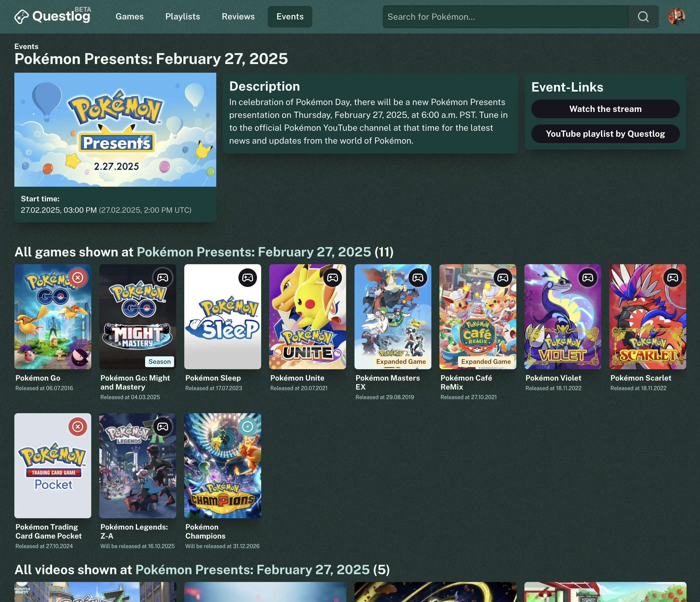Screen dimensions: 700x602
Task: Open Pokémon Scarlet cover art
Action: coord(648,317)
